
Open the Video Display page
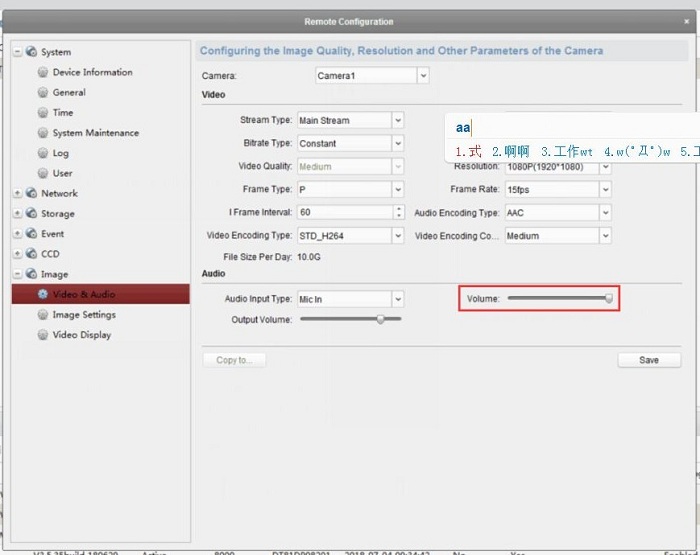(x=82, y=335)
